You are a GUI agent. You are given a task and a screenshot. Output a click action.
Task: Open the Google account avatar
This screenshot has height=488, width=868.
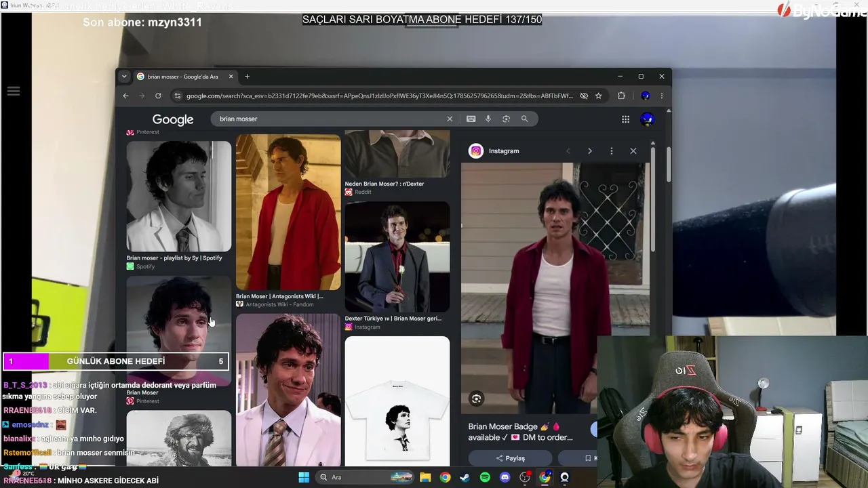coord(647,119)
